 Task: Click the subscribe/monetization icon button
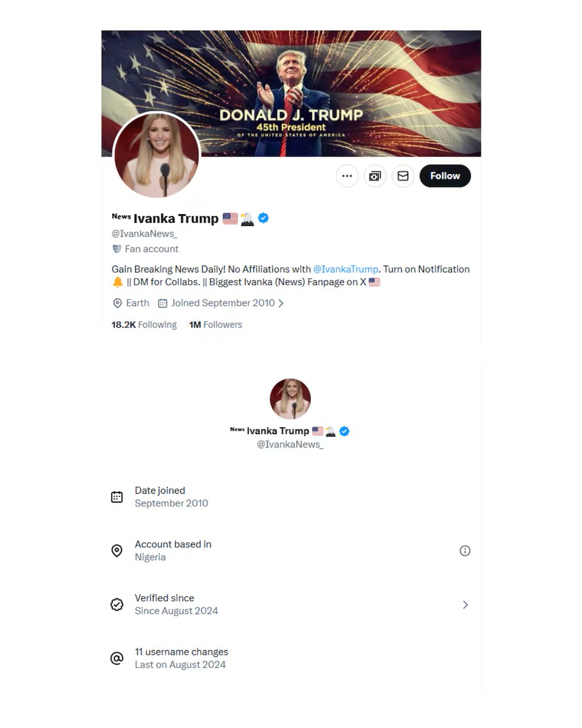(x=375, y=176)
